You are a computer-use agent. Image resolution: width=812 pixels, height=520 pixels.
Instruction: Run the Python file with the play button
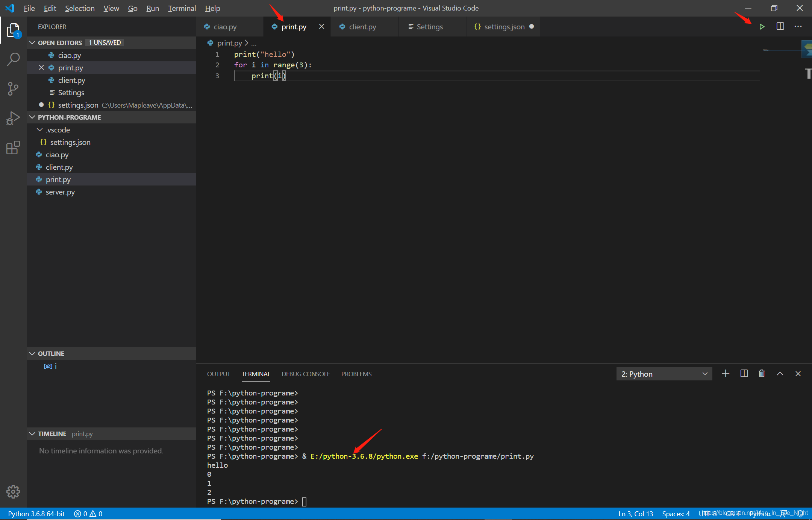click(762, 26)
